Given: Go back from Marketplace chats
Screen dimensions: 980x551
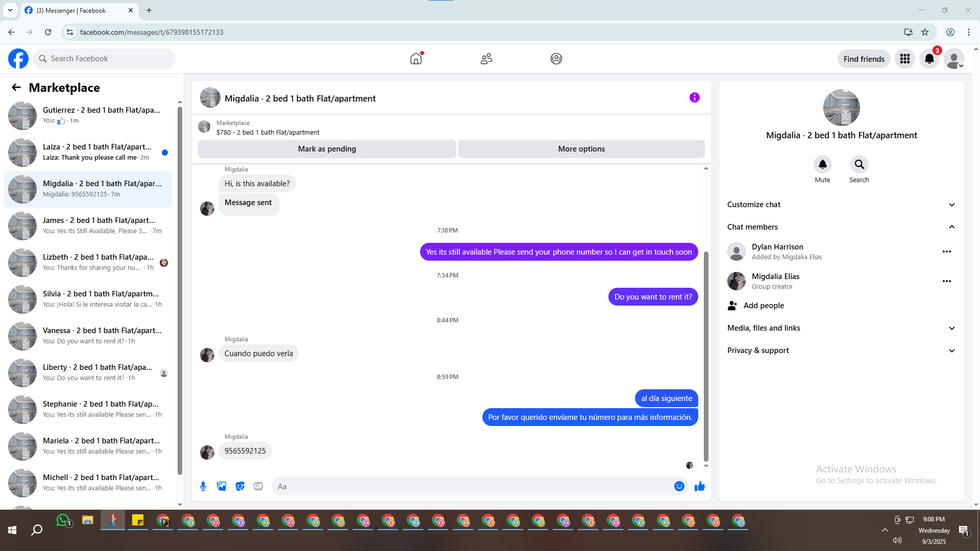Looking at the screenshot, I should [16, 88].
